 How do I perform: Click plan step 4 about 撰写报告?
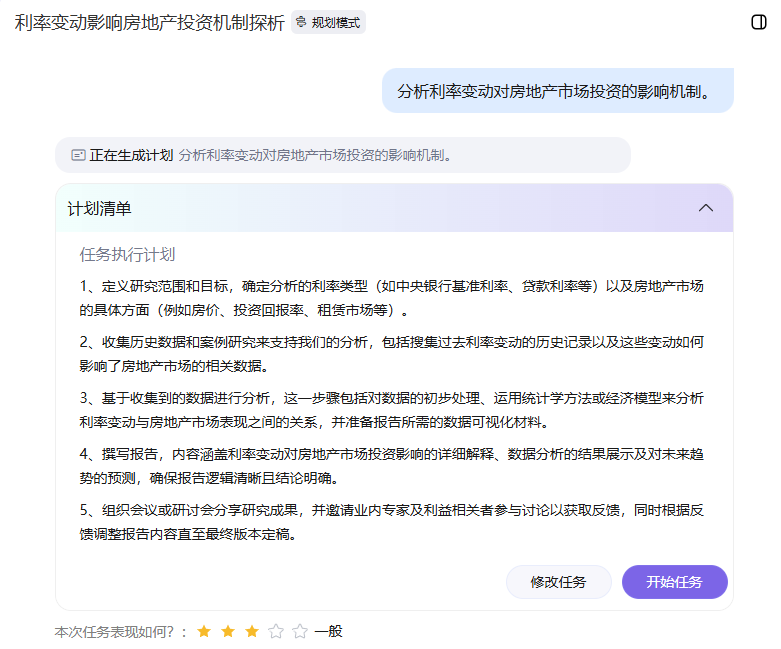pos(391,466)
